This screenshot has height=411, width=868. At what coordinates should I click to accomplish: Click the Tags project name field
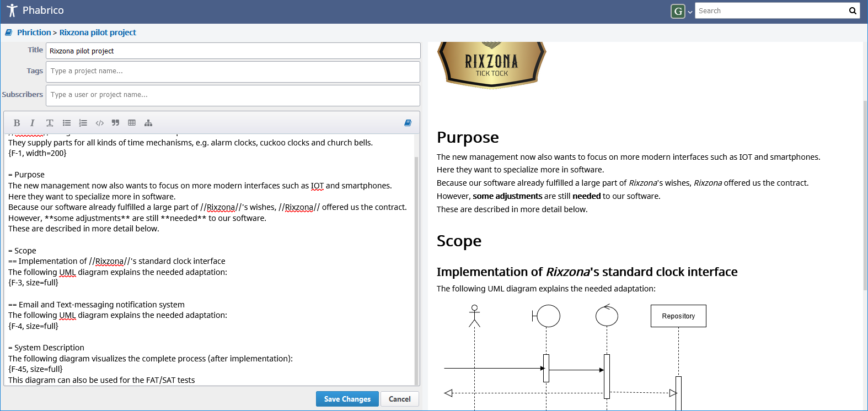pos(233,72)
